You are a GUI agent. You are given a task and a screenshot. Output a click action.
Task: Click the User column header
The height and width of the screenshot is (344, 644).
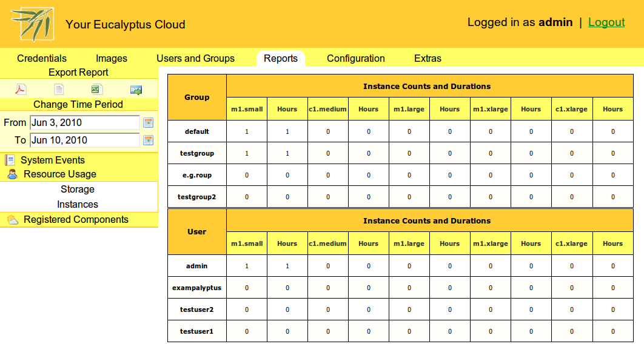(196, 232)
